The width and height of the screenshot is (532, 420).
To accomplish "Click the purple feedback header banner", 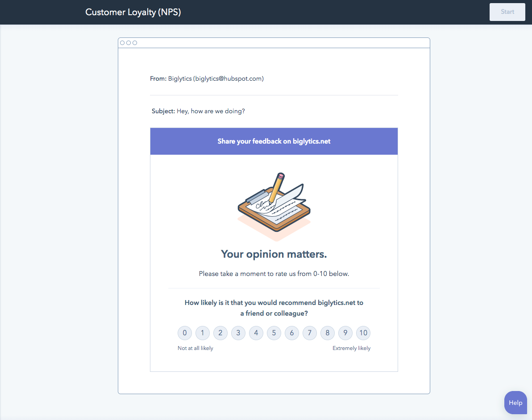I will (x=274, y=141).
